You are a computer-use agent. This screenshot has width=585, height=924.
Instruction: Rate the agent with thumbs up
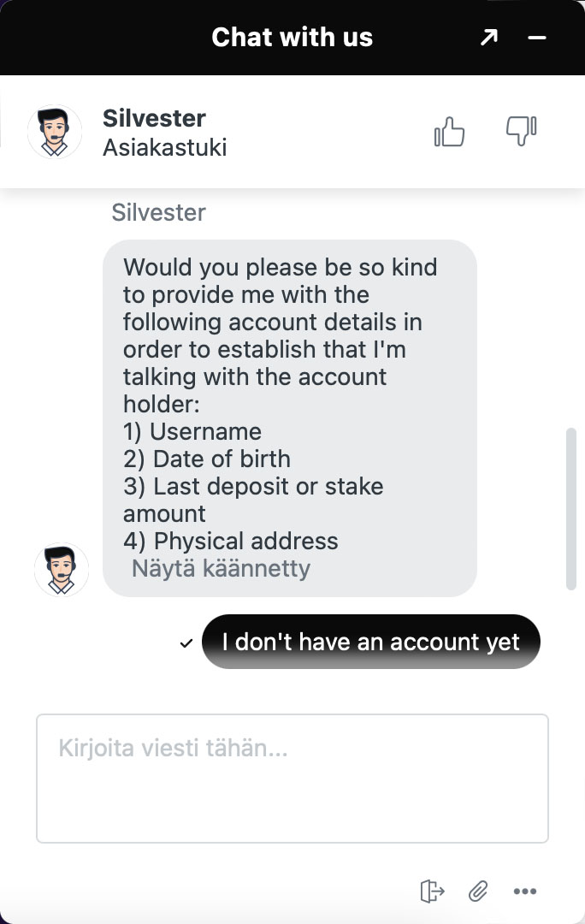pos(449,133)
